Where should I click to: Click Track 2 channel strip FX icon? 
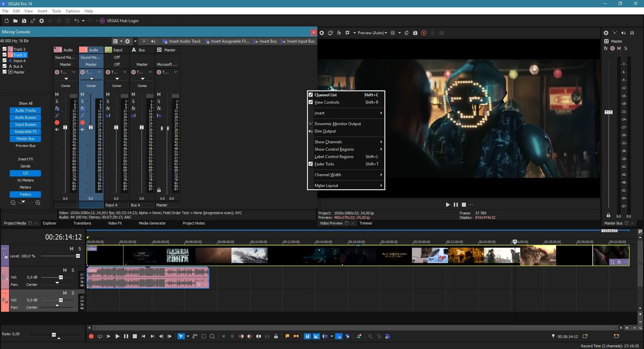(x=57, y=108)
